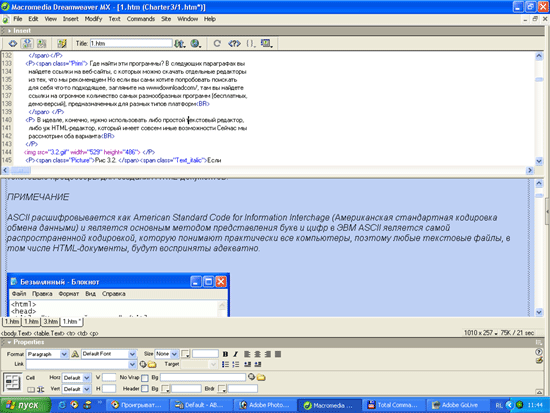550x413 pixels.
Task: Code view scroll down arrow
Action: (539, 161)
